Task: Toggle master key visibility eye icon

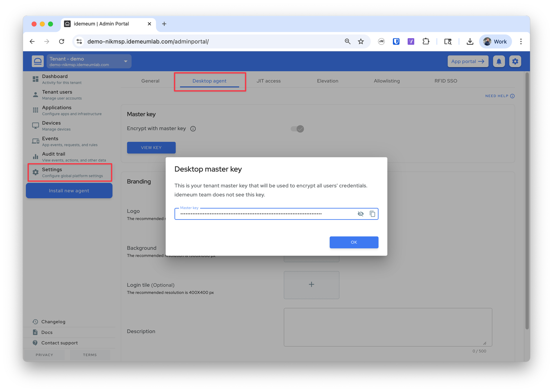Action: [360, 214]
